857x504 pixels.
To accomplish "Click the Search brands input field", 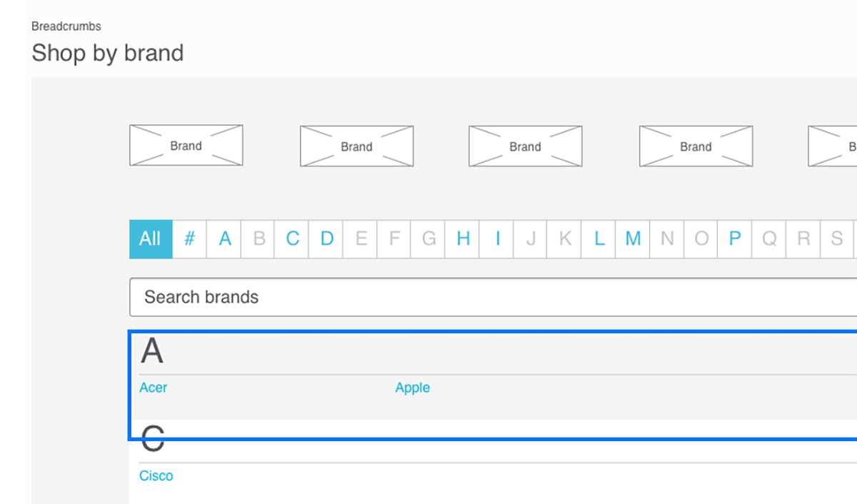I will coord(493,297).
